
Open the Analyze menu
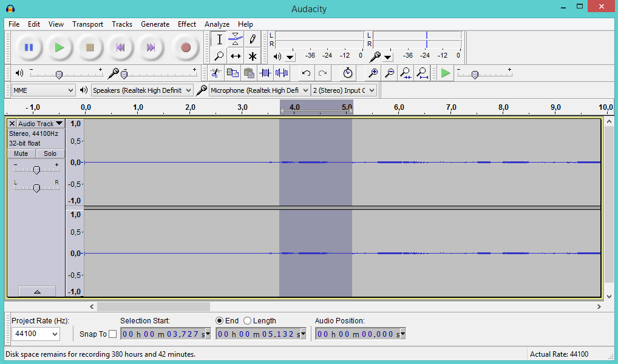217,24
